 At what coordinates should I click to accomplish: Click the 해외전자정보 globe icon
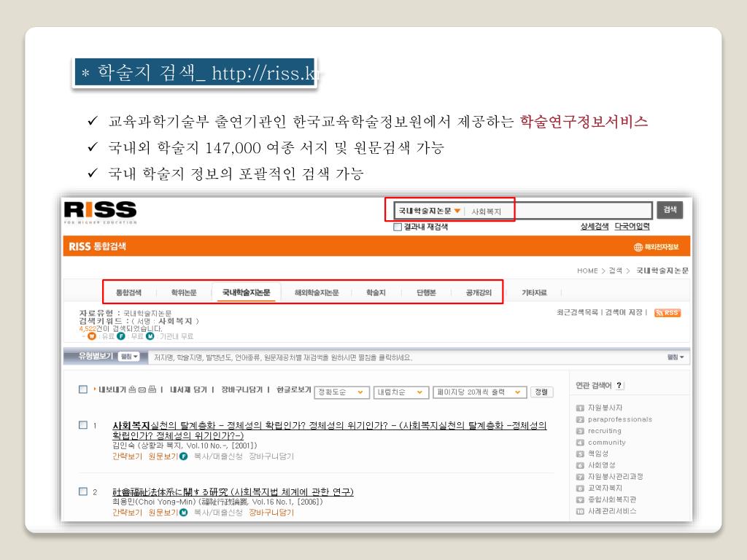638,246
